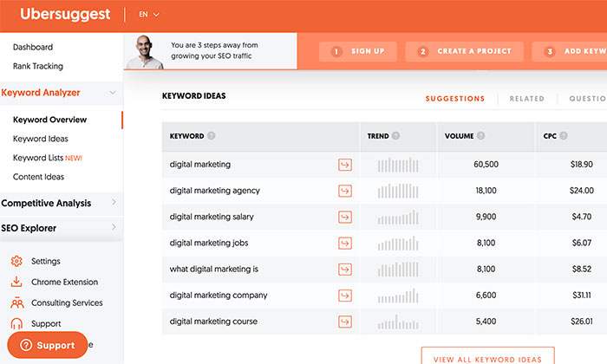
Task: Open Keyword Ideas in sidebar
Action: click(41, 139)
